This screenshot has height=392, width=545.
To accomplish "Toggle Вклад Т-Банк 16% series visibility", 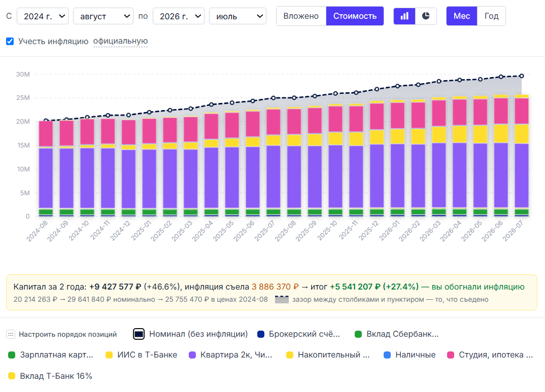I will [50, 376].
